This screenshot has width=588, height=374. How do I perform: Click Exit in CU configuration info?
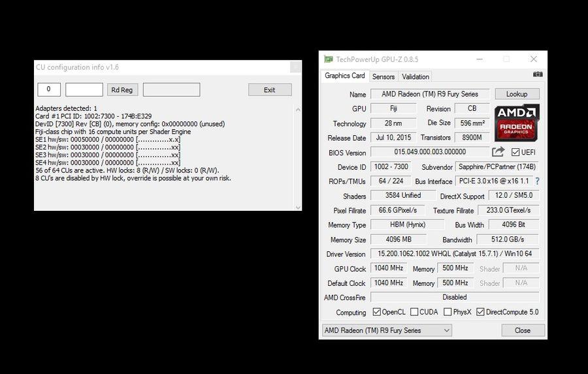point(270,90)
